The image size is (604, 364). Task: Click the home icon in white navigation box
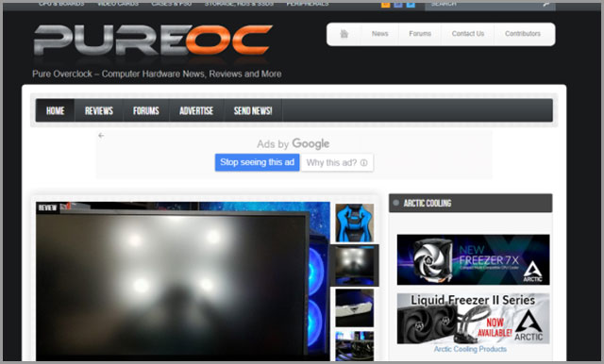[344, 34]
